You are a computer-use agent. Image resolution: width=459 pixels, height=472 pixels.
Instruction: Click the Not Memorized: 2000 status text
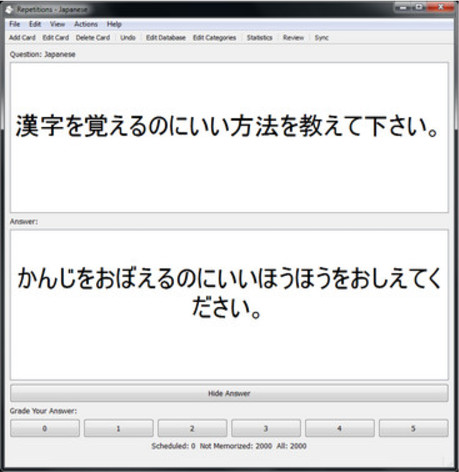(236, 446)
